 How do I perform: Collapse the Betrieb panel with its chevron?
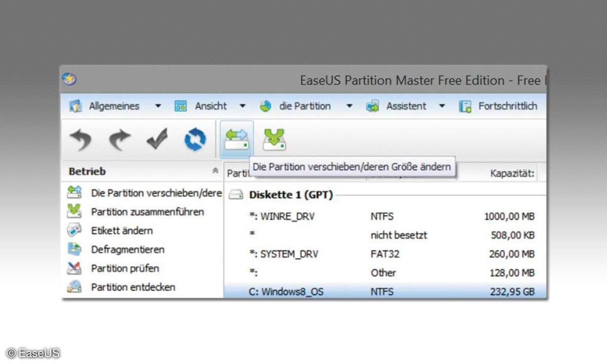pos(215,171)
